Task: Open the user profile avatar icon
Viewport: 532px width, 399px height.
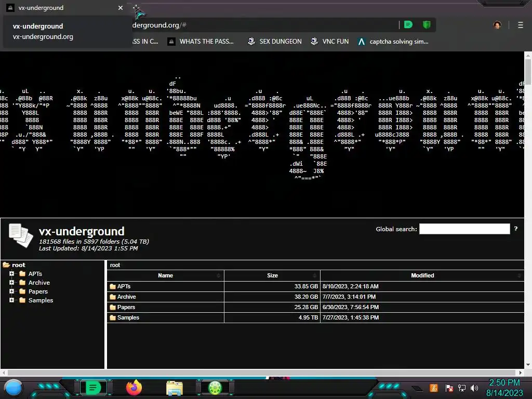Action: pyautogui.click(x=497, y=25)
